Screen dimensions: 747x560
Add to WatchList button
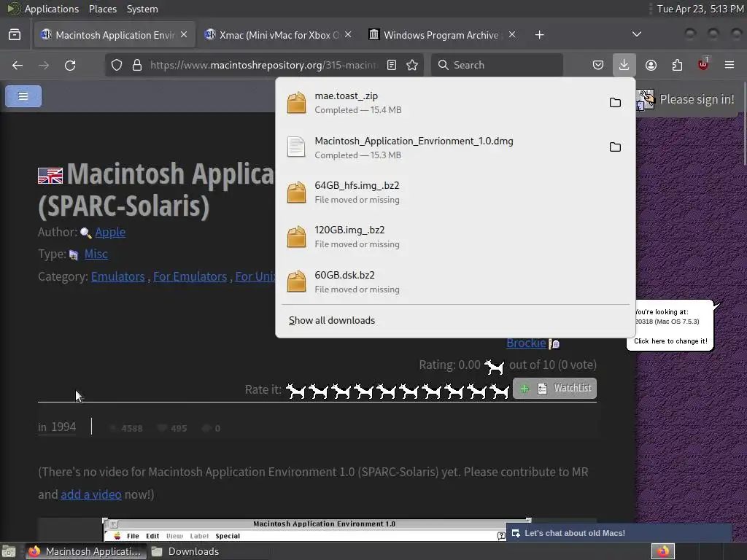pos(554,389)
